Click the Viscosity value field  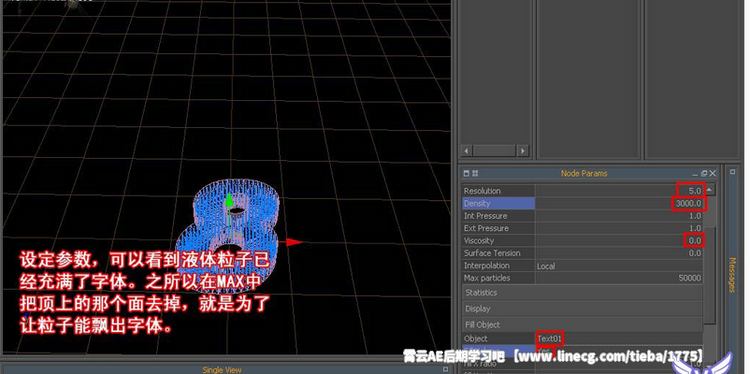[x=619, y=241]
